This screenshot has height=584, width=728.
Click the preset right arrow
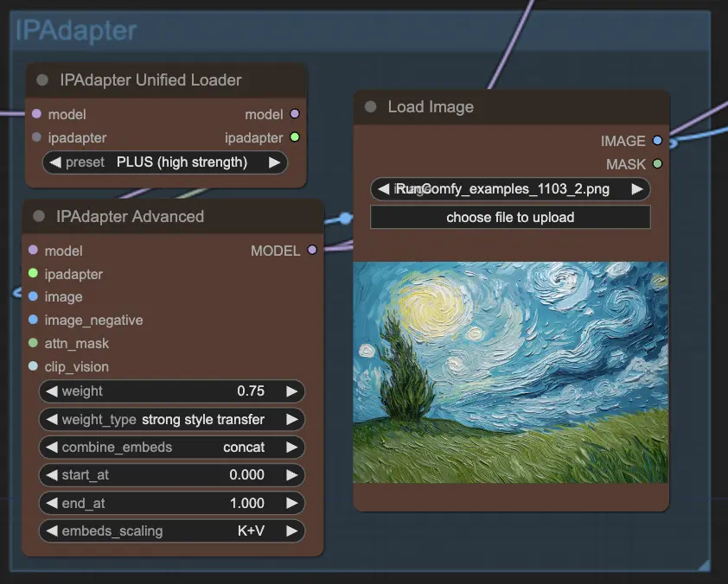(x=274, y=162)
